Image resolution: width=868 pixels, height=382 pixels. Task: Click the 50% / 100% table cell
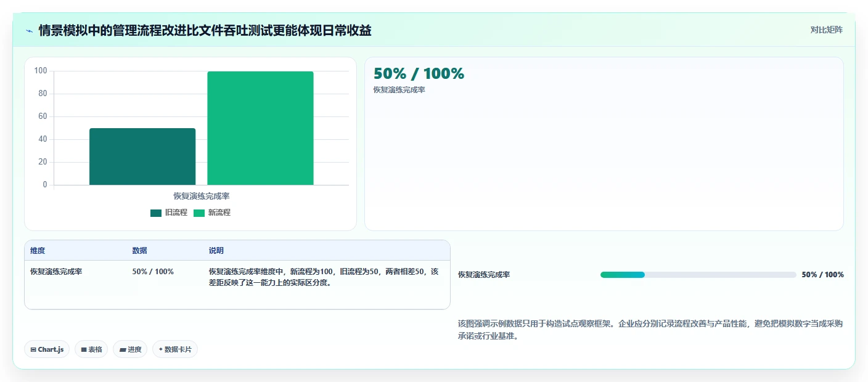click(x=153, y=272)
